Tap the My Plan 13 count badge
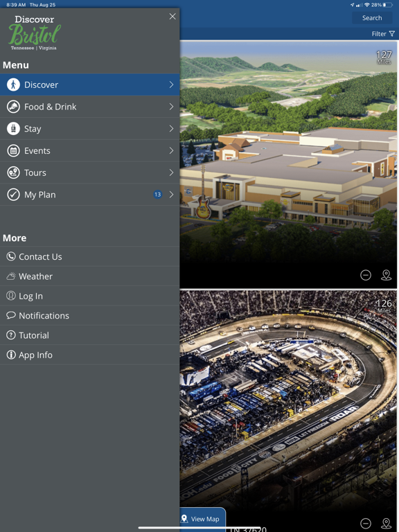399x532 pixels. [x=157, y=195]
